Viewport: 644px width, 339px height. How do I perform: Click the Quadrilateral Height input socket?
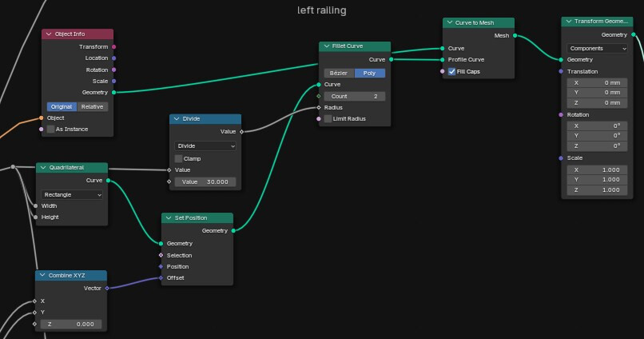(36, 217)
